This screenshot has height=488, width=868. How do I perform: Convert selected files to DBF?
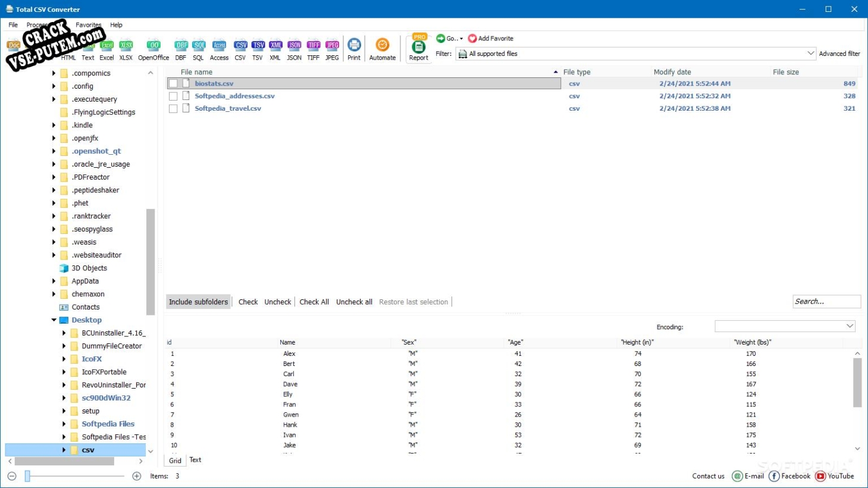[181, 50]
